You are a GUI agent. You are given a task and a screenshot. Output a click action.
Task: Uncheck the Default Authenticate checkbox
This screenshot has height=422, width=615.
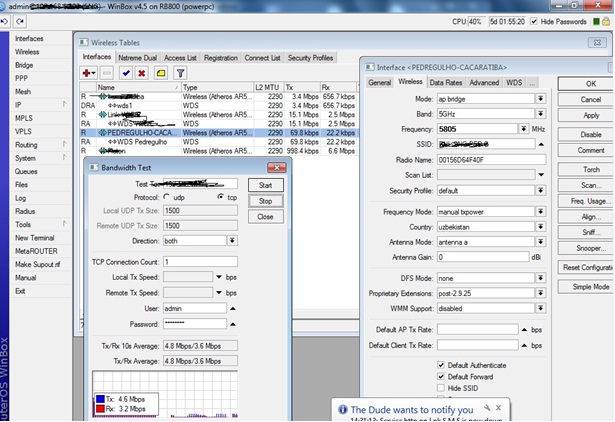(x=441, y=364)
